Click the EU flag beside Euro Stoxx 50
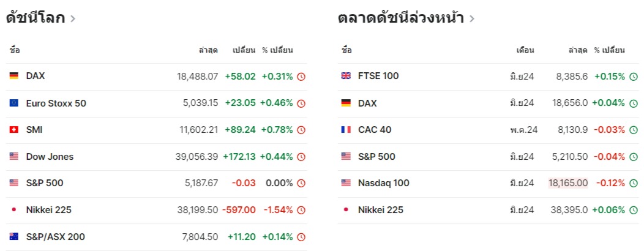The image size is (644, 251). (x=13, y=103)
